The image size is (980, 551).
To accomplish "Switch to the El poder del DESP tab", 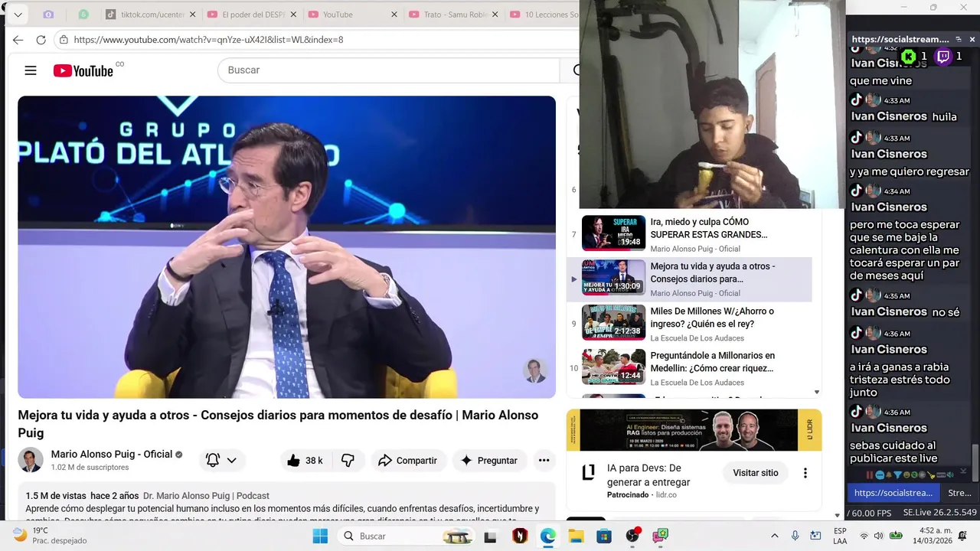I will pos(253,15).
